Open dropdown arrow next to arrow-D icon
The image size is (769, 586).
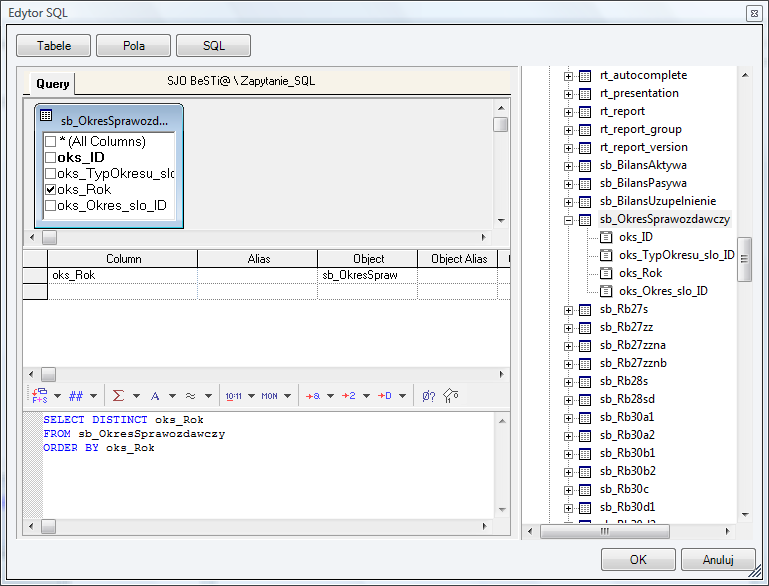(x=403, y=396)
